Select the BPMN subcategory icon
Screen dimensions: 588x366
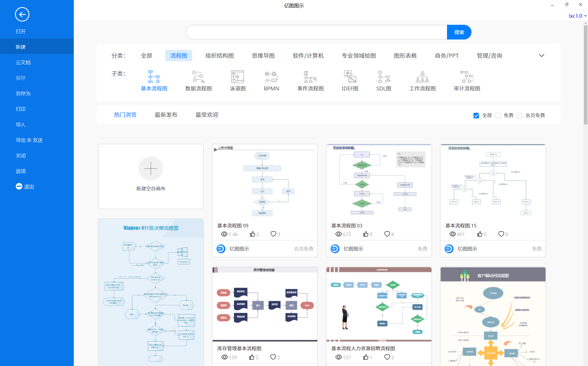click(x=271, y=77)
